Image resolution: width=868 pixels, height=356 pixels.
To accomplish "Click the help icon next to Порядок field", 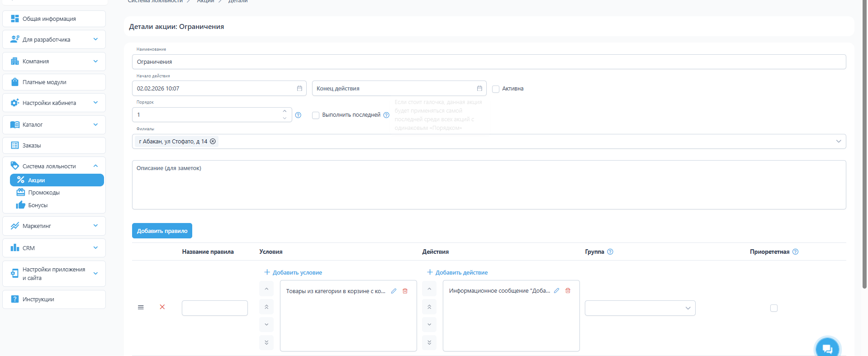I will [x=298, y=115].
